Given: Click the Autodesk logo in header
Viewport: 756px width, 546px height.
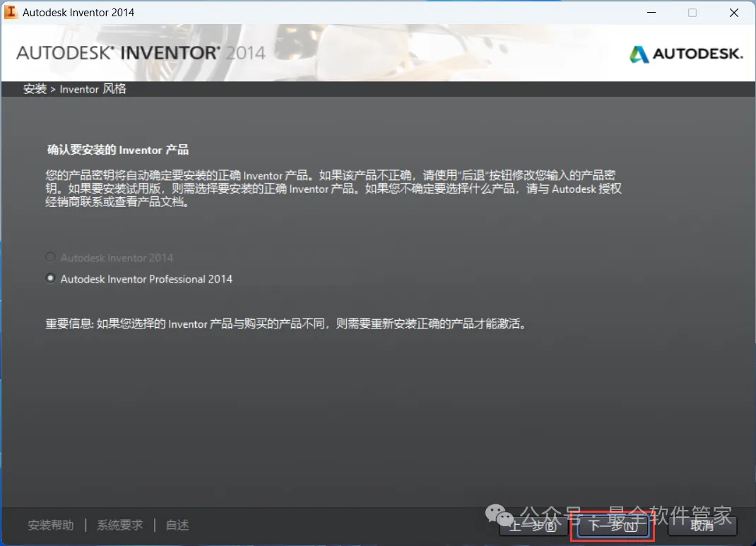Looking at the screenshot, I should (685, 54).
